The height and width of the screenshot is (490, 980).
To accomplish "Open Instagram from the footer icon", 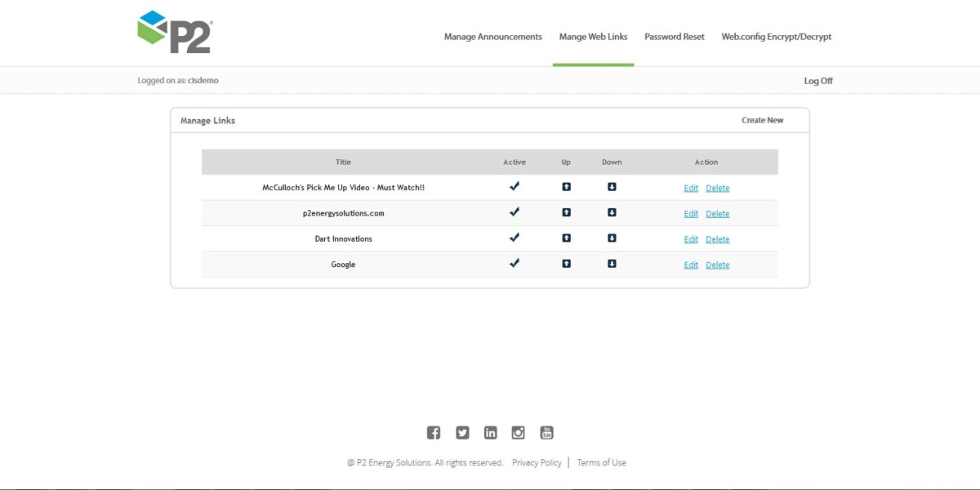I will point(518,432).
